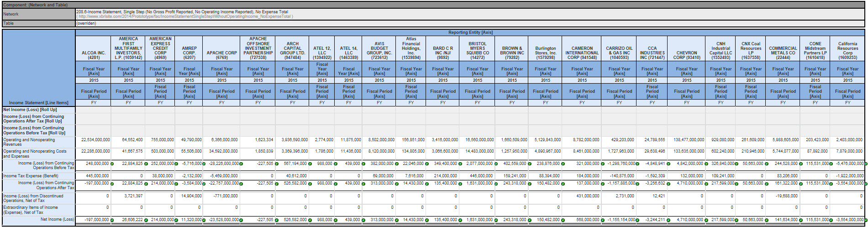
Task: Click green icon next to AMREP -5,716,000
Action: [x=204, y=164]
